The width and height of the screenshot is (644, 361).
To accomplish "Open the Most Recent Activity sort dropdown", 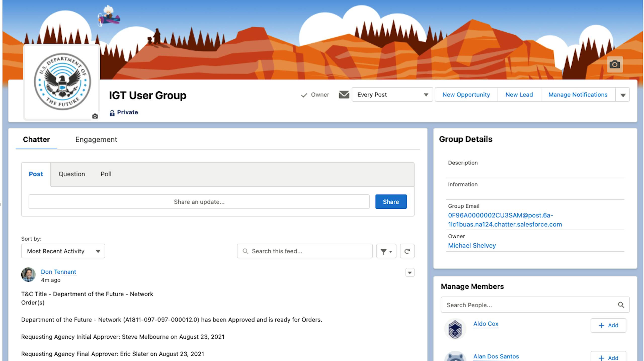I will click(x=63, y=251).
